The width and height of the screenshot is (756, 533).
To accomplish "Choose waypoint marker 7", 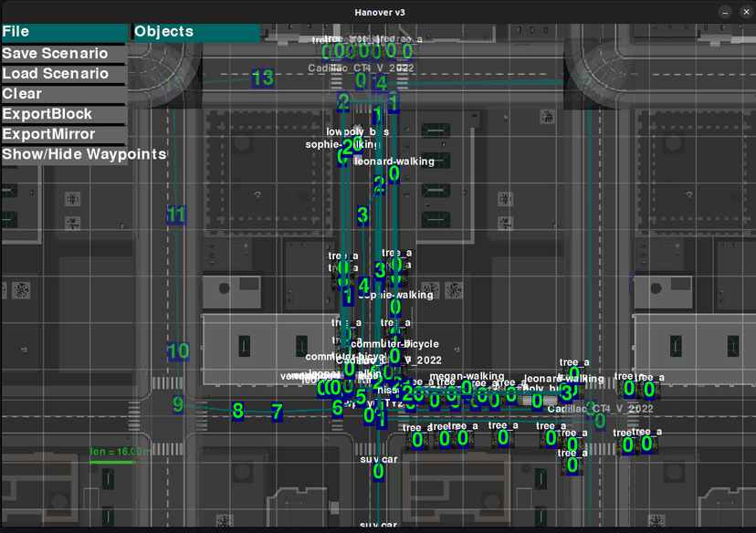I will pyautogui.click(x=278, y=413).
